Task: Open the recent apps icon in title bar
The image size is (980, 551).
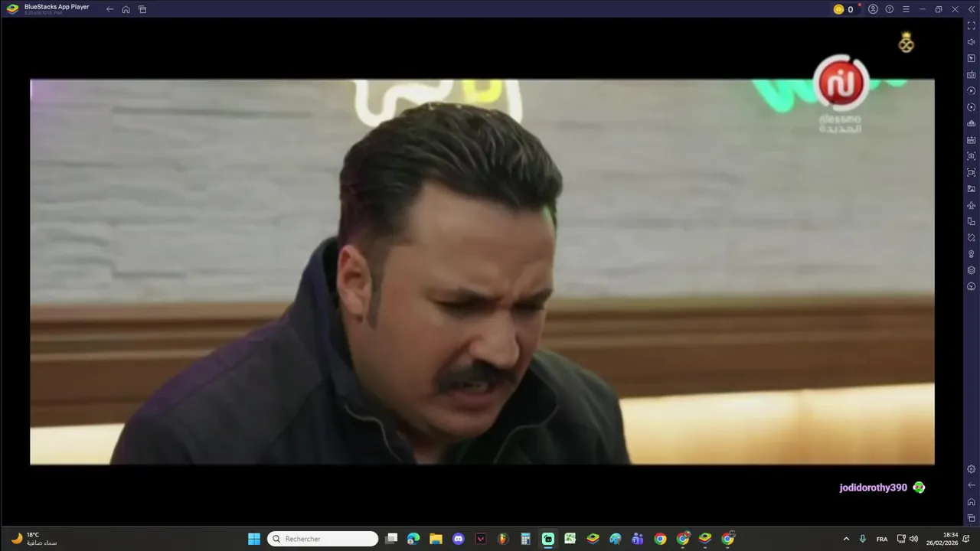Action: coord(142,9)
